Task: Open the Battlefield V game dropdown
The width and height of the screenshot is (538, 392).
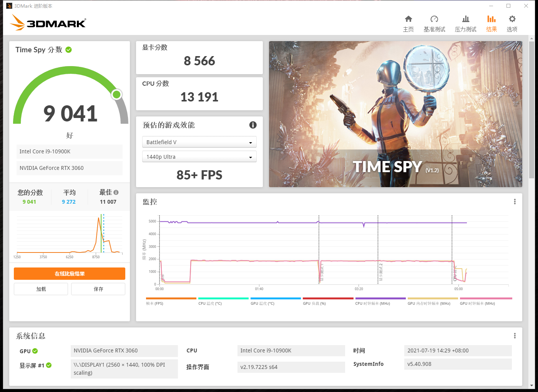Action: [x=199, y=142]
